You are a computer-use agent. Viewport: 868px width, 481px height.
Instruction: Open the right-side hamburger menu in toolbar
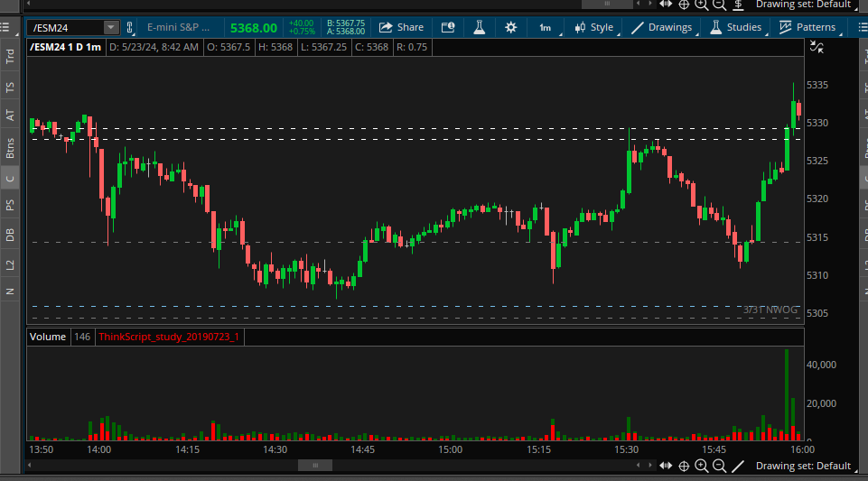863,27
